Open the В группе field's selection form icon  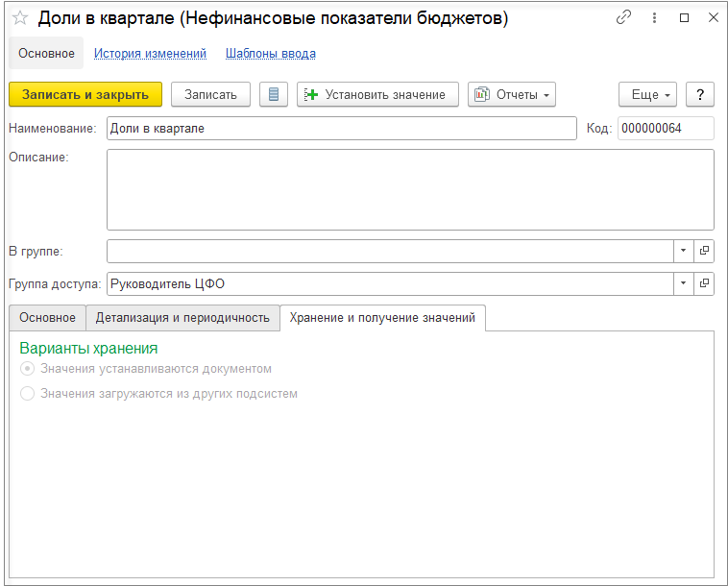coord(704,251)
